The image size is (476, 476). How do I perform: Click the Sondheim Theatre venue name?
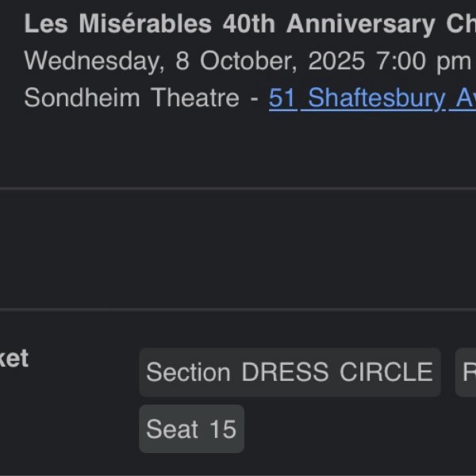(x=132, y=98)
